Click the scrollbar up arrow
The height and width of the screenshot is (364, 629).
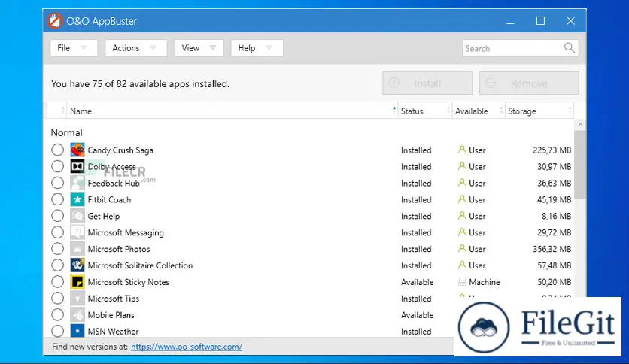[580, 125]
